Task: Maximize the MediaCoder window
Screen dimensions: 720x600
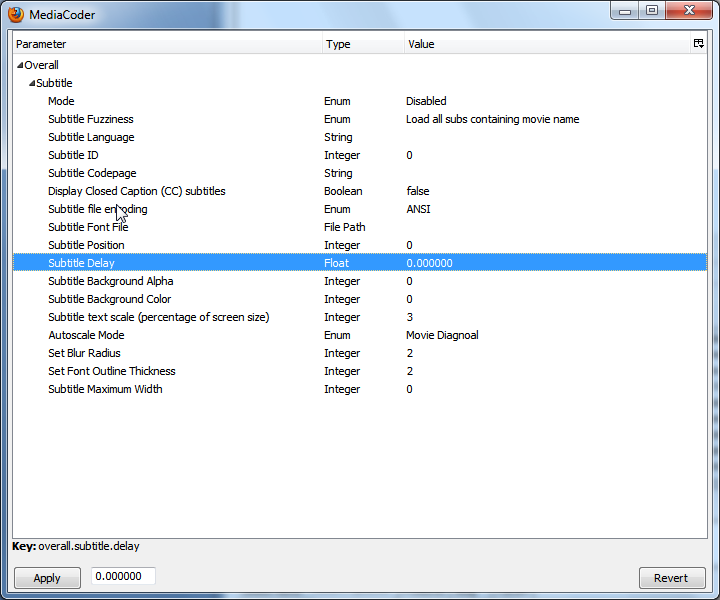Action: 652,11
